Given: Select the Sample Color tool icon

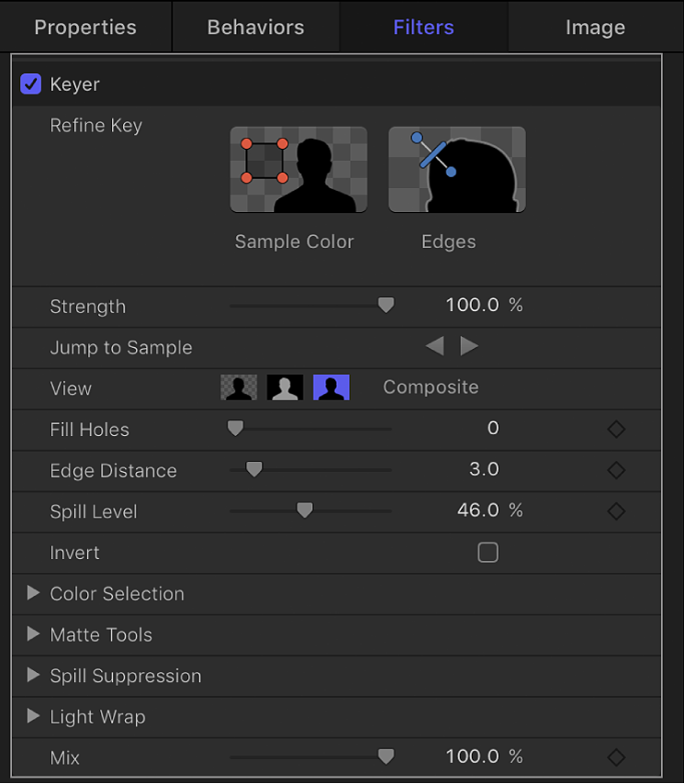Looking at the screenshot, I should (298, 170).
